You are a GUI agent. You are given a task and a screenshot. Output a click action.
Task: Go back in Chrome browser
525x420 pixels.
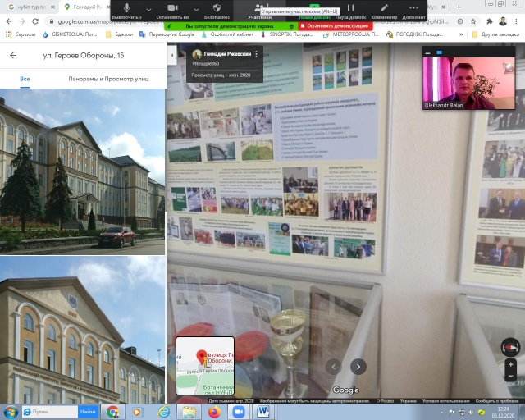9,21
